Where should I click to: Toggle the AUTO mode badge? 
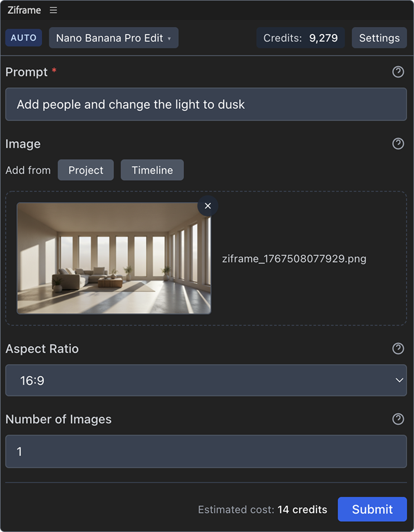(x=23, y=38)
